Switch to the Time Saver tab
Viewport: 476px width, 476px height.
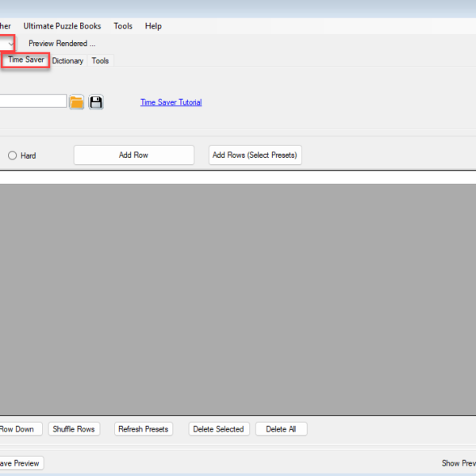tap(26, 60)
